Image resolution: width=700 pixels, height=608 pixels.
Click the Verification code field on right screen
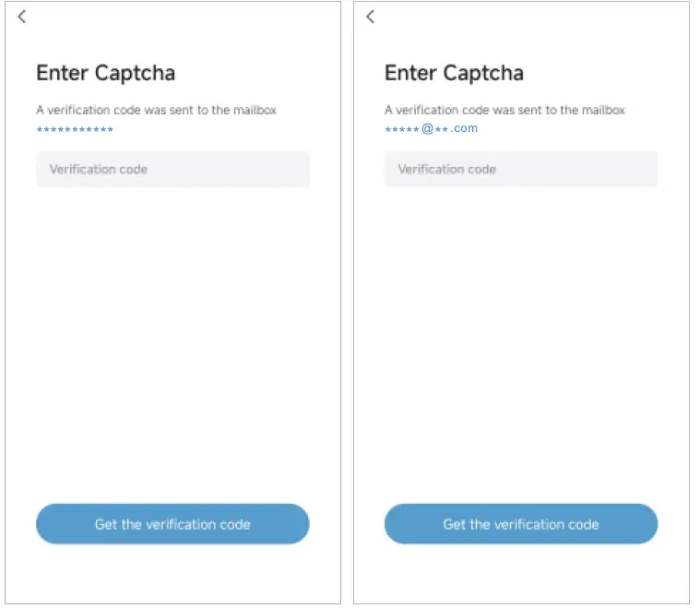click(x=521, y=170)
